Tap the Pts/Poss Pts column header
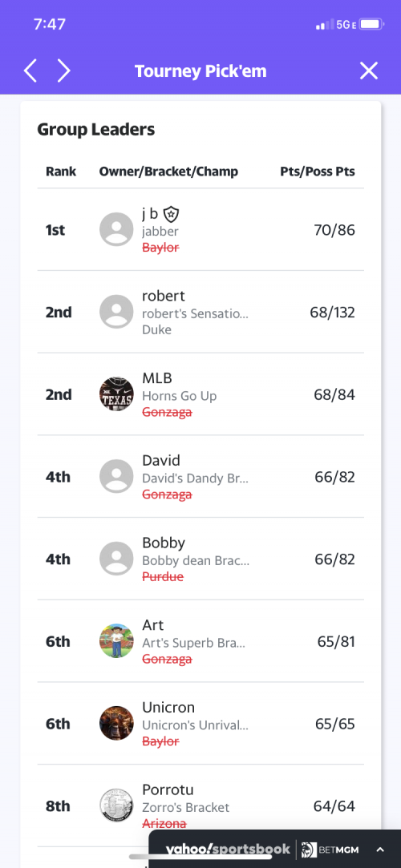This screenshot has height=868, width=401. click(318, 172)
